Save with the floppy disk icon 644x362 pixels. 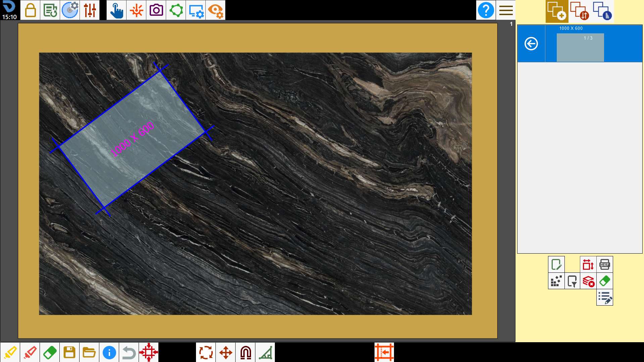pyautogui.click(x=69, y=352)
